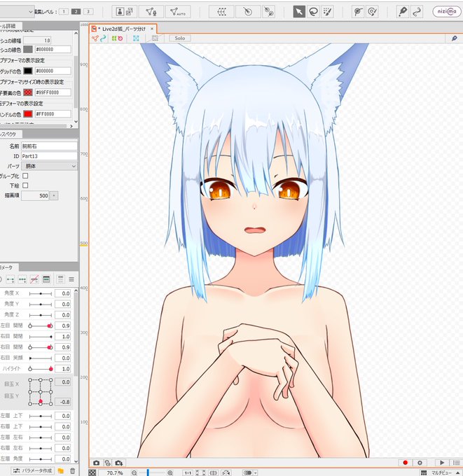463x476 pixels.
Task: Click the trash icon below parameter list
Action: click(x=73, y=471)
